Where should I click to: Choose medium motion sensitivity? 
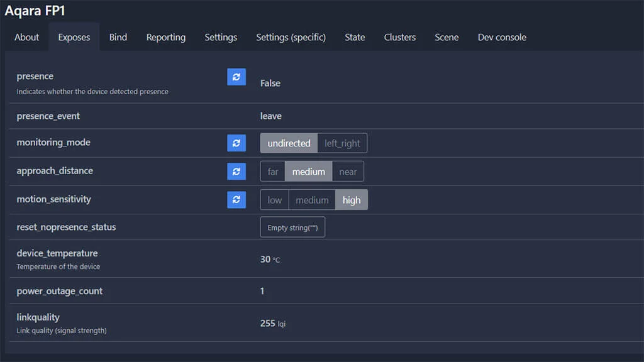pos(312,200)
